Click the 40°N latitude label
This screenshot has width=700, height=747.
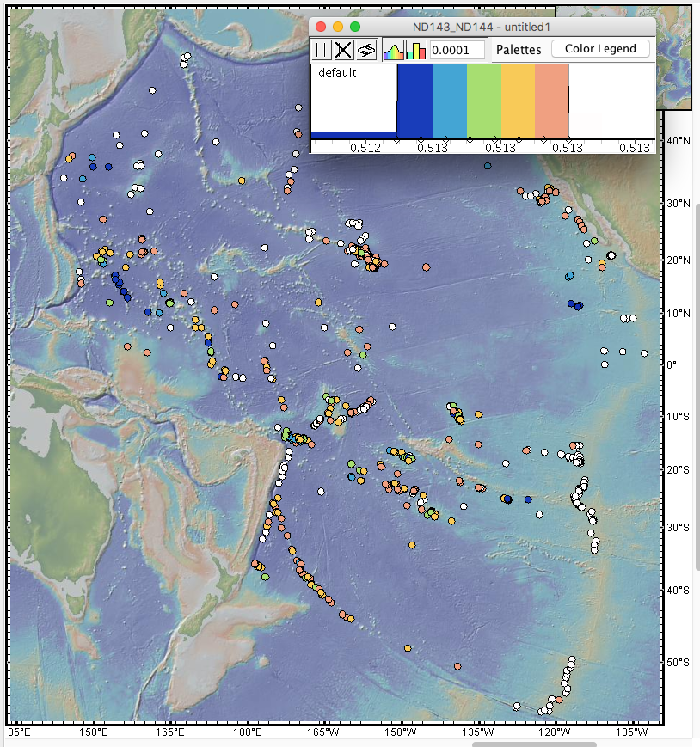679,140
